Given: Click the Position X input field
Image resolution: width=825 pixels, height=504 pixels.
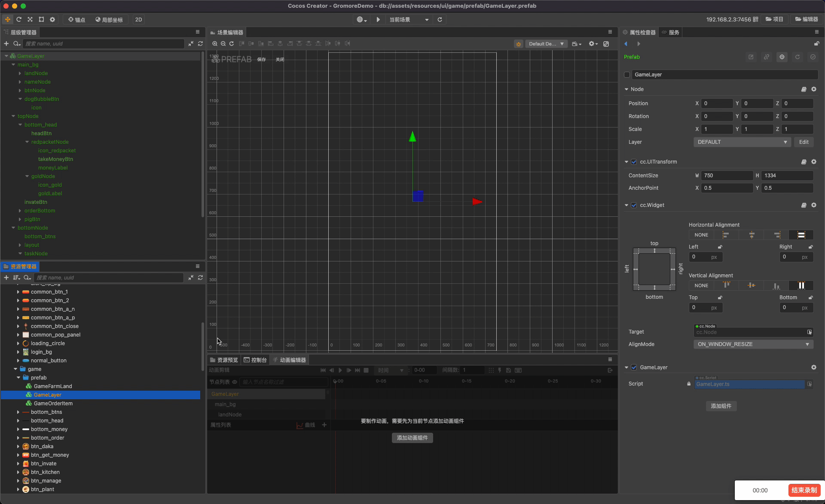Looking at the screenshot, I should pos(717,103).
